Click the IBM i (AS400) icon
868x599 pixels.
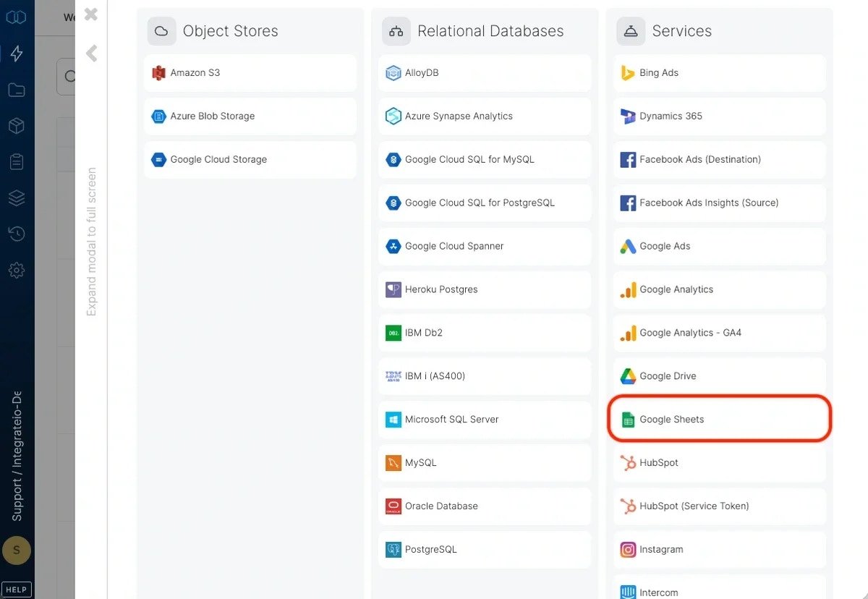(393, 376)
